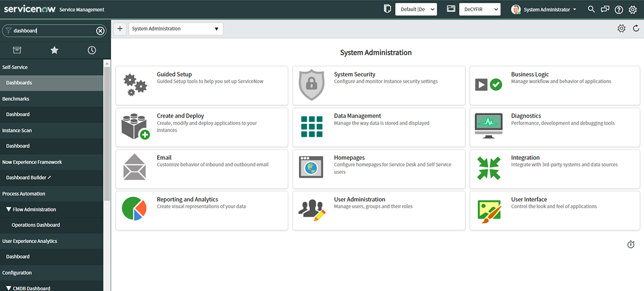Screen dimensions: 644x291
Task: Collapse the Instance Scan application header
Action: click(52, 130)
